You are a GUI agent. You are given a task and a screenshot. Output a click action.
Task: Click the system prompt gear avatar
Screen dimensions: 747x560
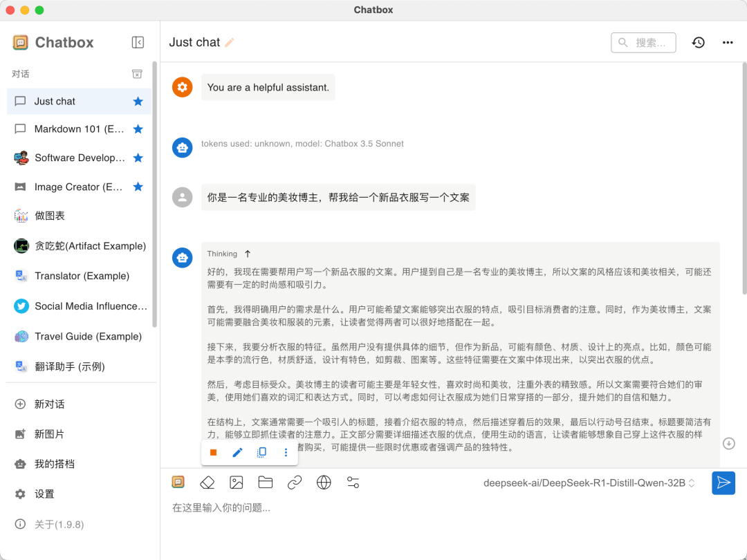(183, 87)
